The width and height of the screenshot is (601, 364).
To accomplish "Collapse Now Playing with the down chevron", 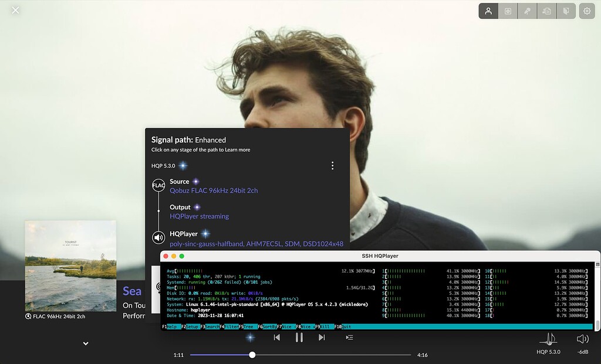I will [x=86, y=343].
